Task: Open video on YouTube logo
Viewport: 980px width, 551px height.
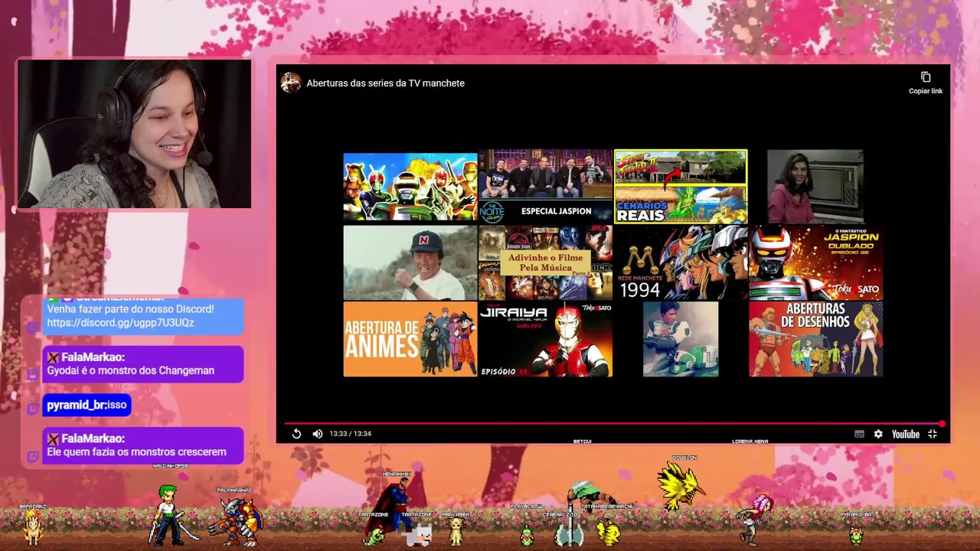Action: click(x=906, y=434)
